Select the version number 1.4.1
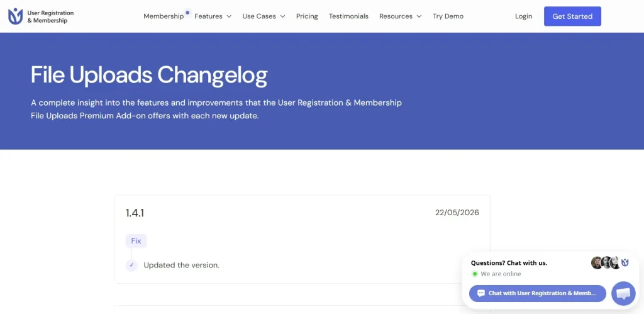This screenshot has width=644, height=314. (x=135, y=213)
